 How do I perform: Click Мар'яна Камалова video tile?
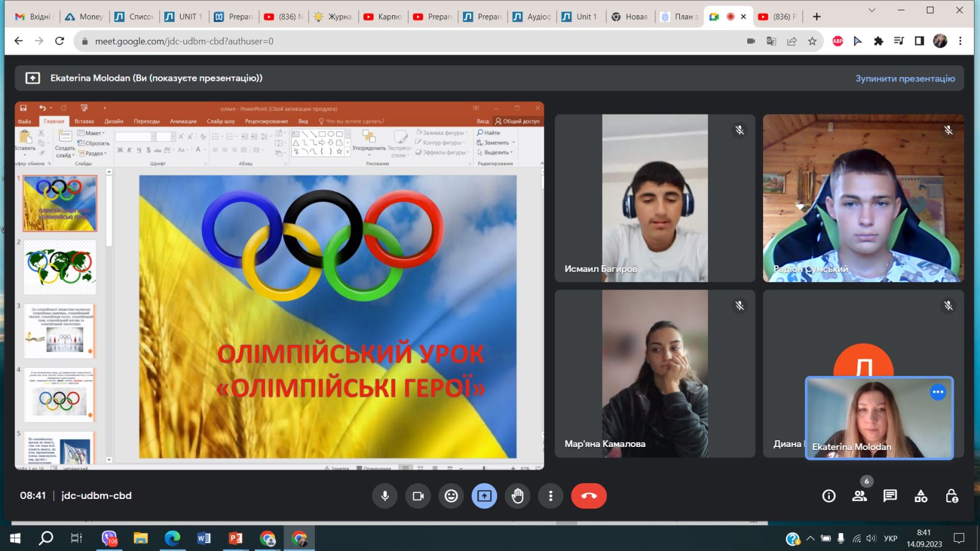[x=655, y=373]
